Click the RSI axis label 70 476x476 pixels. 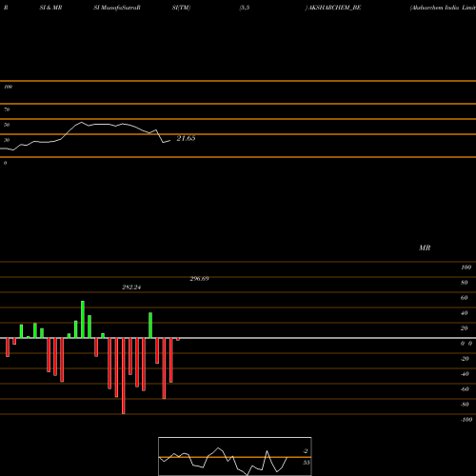point(7,109)
